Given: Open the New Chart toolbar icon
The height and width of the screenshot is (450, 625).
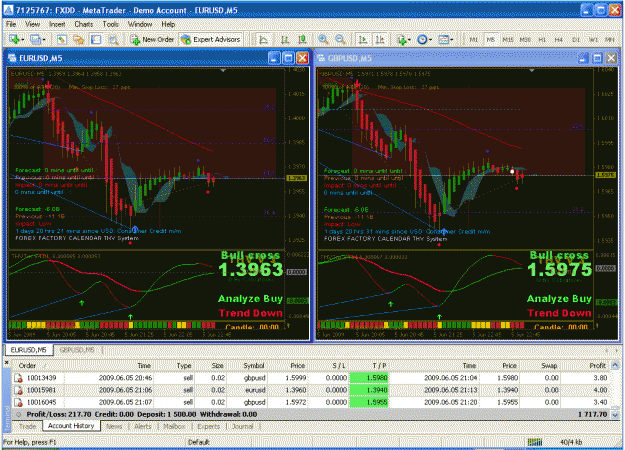Looking at the screenshot, I should tap(15, 39).
